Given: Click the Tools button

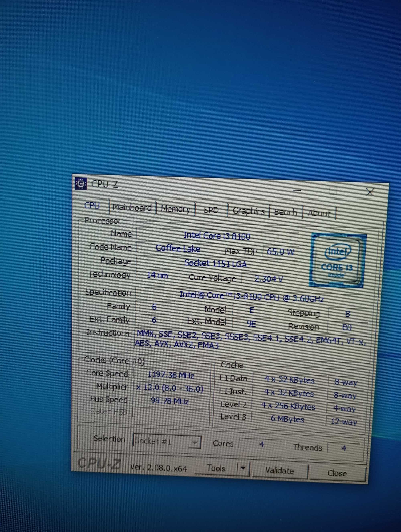Looking at the screenshot, I should coord(216,468).
